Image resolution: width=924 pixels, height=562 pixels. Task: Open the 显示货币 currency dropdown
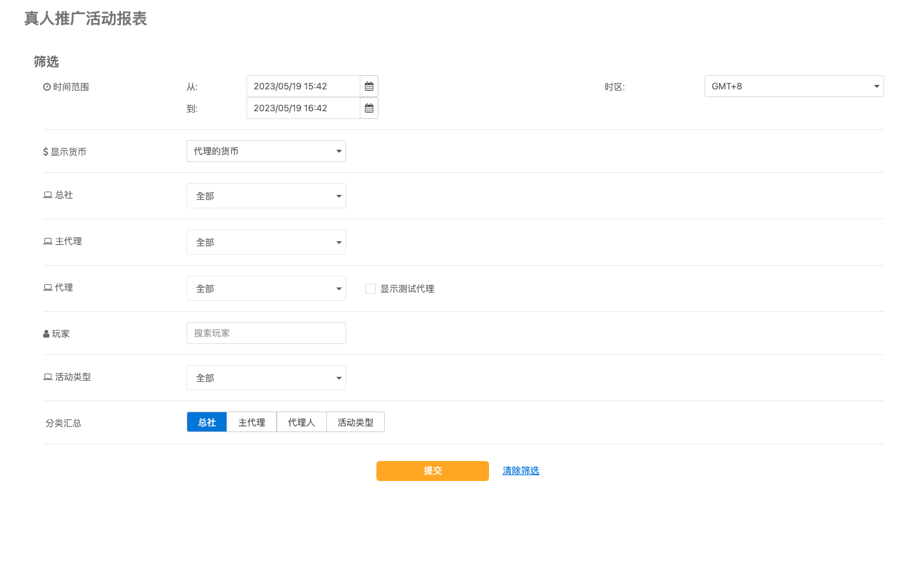tap(266, 151)
